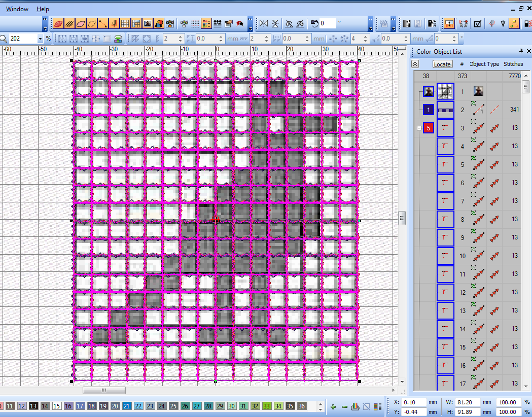The image size is (532, 417).
Task: Toggle the rulers and guides display icon
Action: (136, 24)
